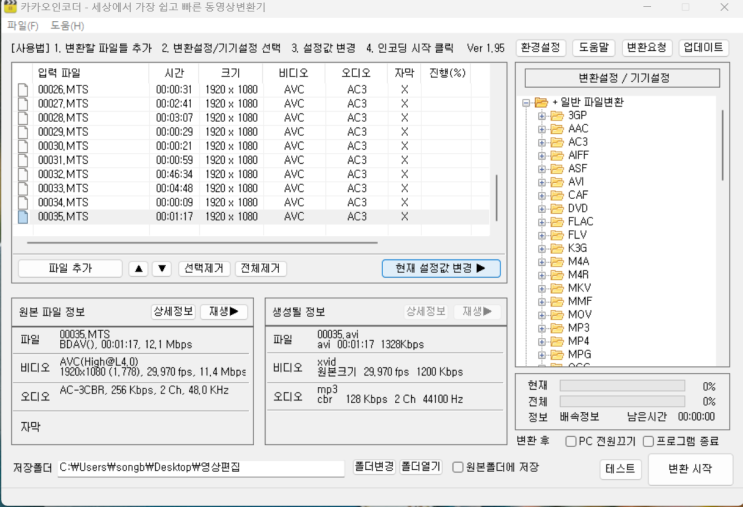The width and height of the screenshot is (743, 507).
Task: Select the FLAC format in tree
Action: point(580,222)
